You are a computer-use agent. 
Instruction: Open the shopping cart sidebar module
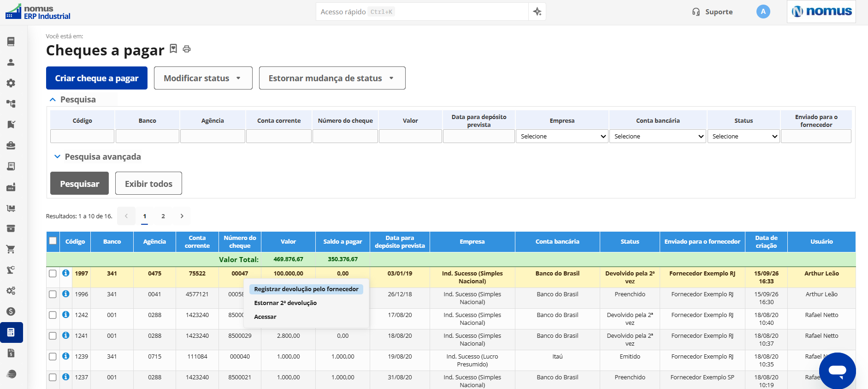(x=11, y=249)
